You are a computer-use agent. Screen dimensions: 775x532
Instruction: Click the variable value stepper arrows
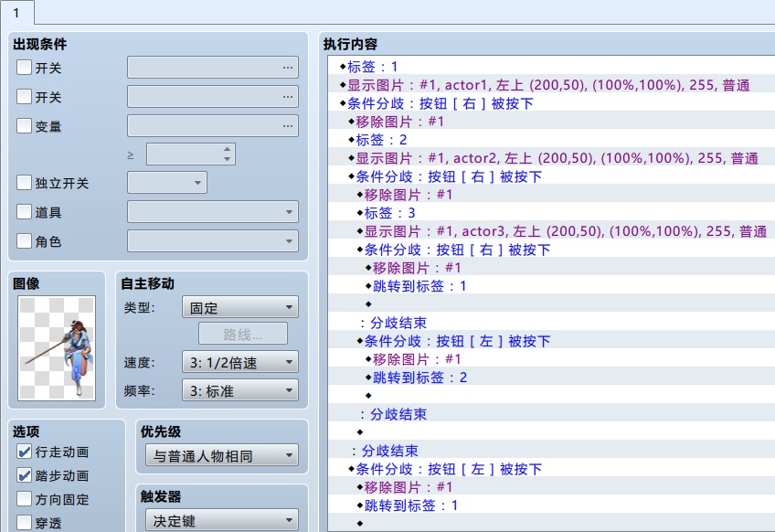pos(227,154)
